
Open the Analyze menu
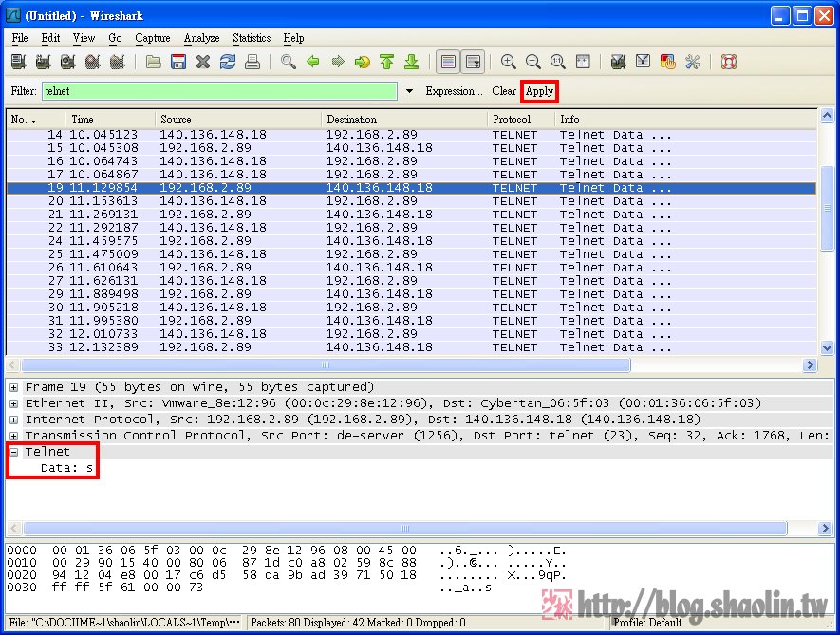pyautogui.click(x=202, y=38)
